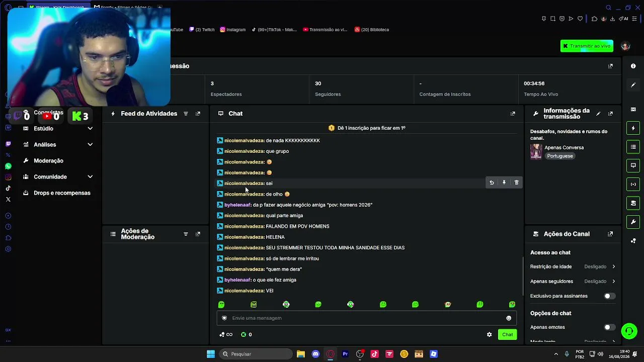Click the chat scrollbar

click(523, 276)
